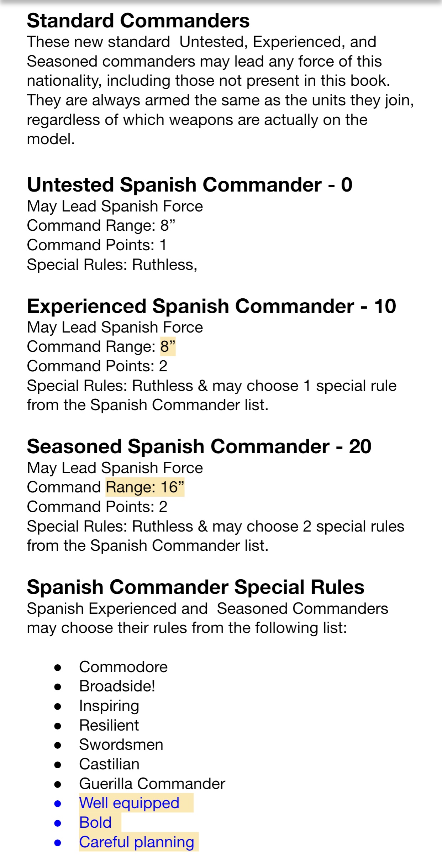Tap the "Untested Spanish Commander - 0" heading
The height and width of the screenshot is (868, 442).
point(189,185)
